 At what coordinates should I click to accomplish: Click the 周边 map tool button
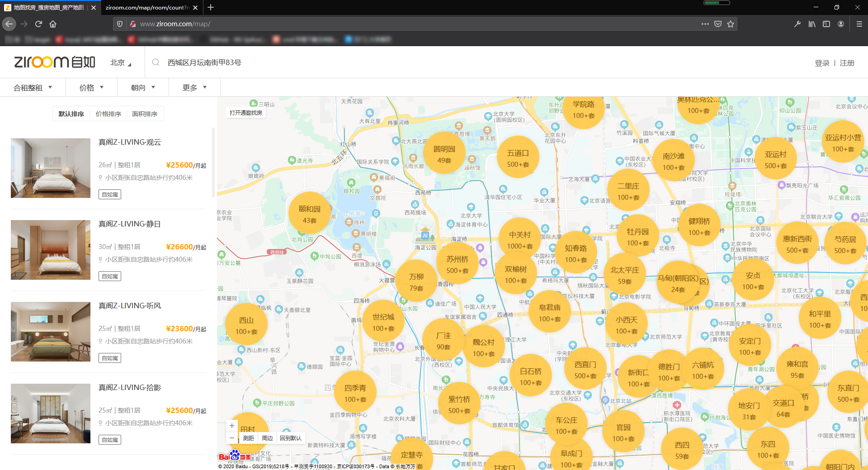click(x=267, y=438)
